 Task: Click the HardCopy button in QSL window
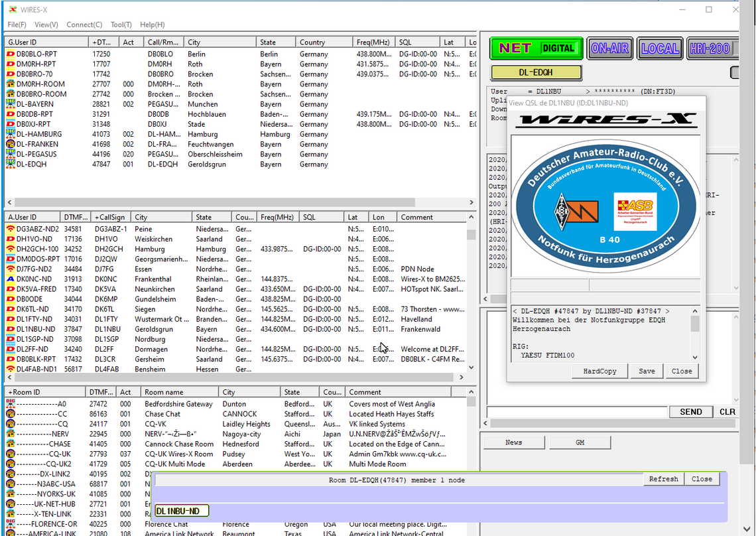(x=599, y=371)
